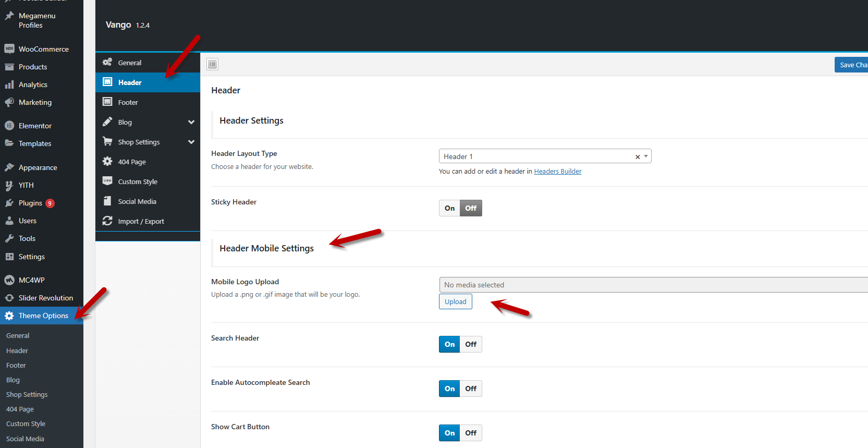Click the Marketing megaphone icon
Screen dimensions: 868x448
9,102
